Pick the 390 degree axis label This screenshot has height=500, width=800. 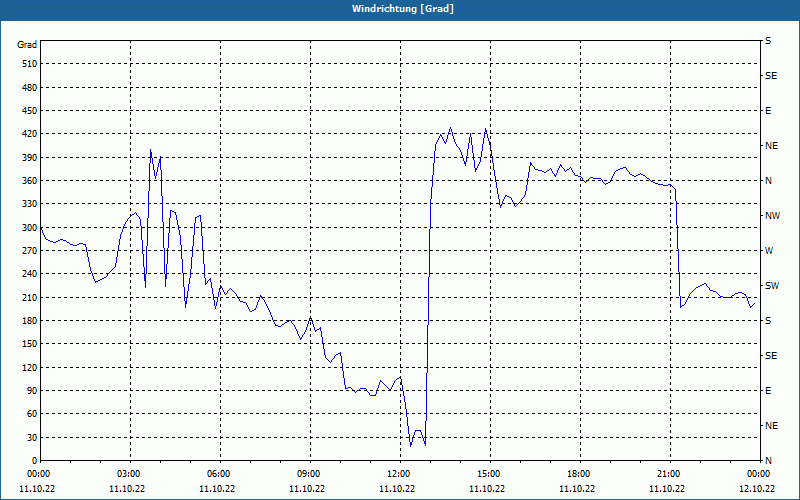click(x=30, y=157)
